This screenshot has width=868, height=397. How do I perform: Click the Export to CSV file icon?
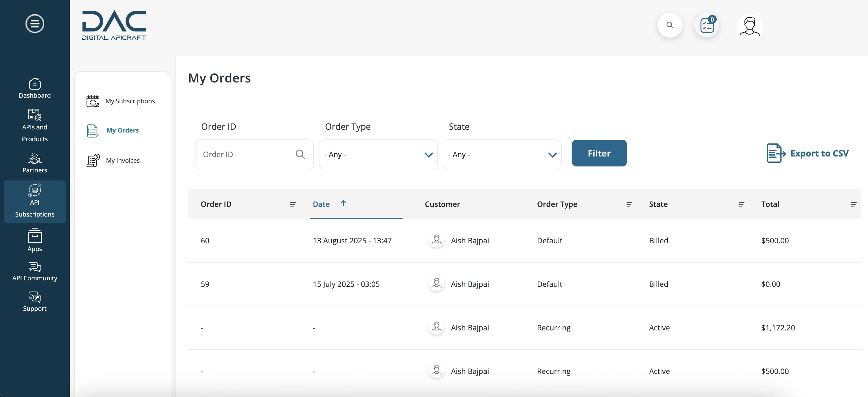tap(776, 153)
